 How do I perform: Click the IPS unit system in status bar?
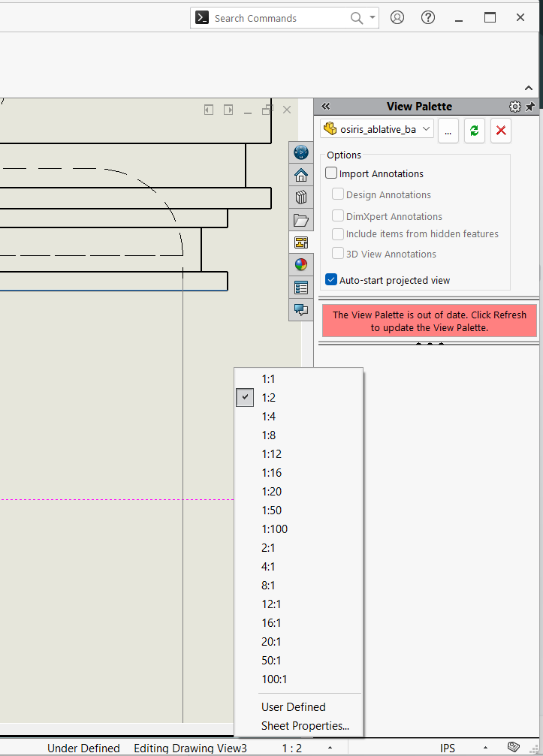click(x=448, y=748)
